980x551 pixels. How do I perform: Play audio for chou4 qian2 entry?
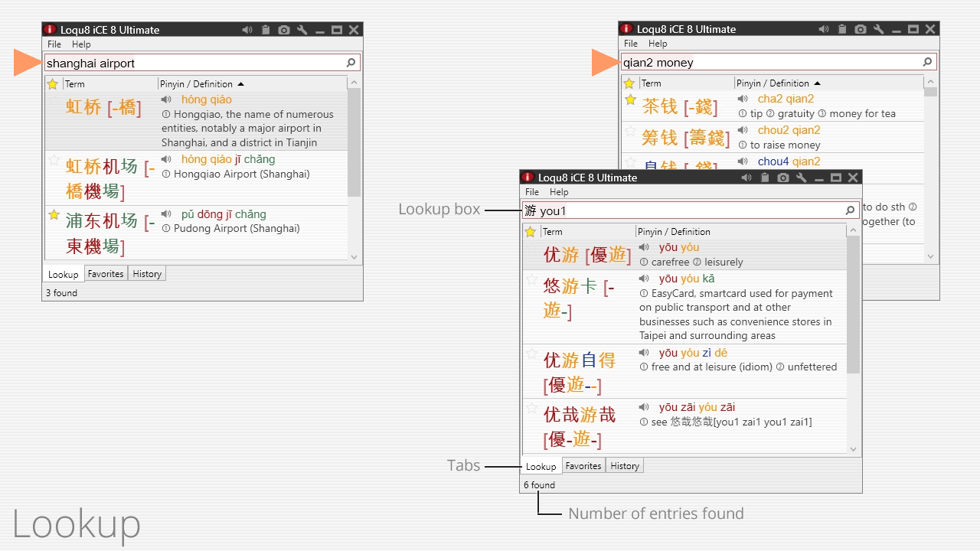pos(743,161)
